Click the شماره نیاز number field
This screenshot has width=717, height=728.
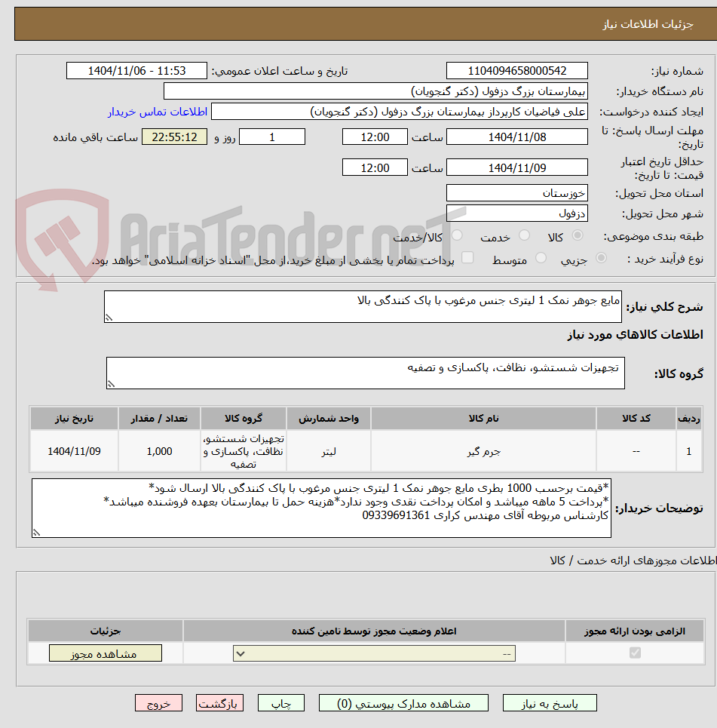517,71
